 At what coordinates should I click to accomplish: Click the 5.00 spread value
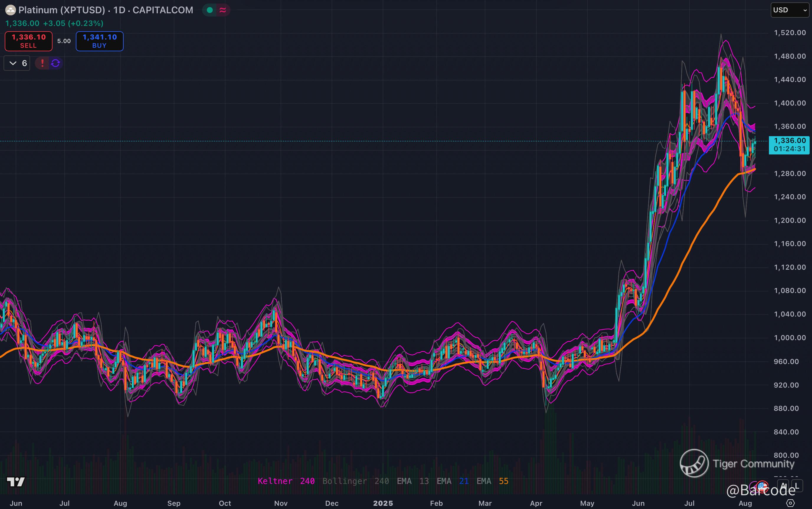pyautogui.click(x=64, y=41)
